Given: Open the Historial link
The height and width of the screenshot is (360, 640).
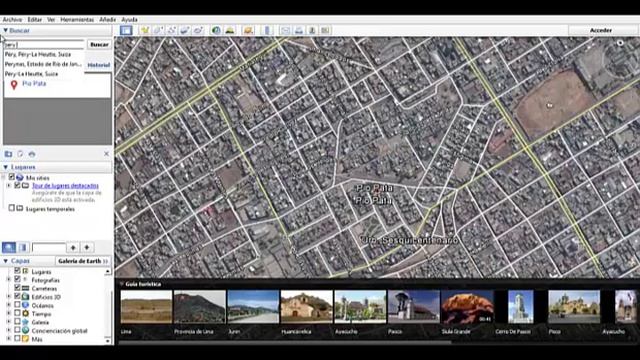Looking at the screenshot, I should click(99, 65).
